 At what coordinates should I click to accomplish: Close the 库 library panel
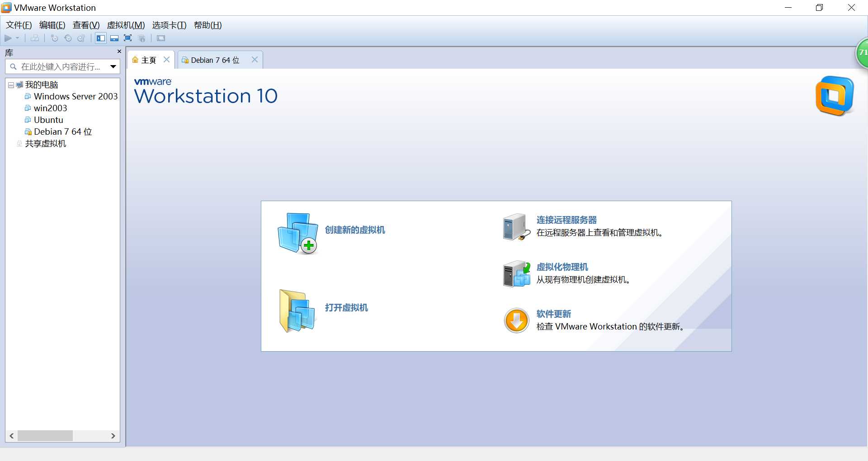(119, 52)
